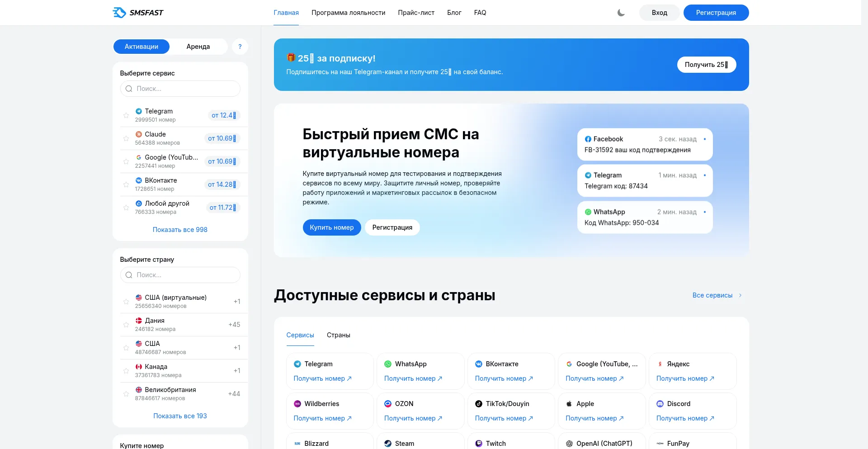Click Wildberries icon in services grid
The height and width of the screenshot is (449, 868).
[297, 404]
